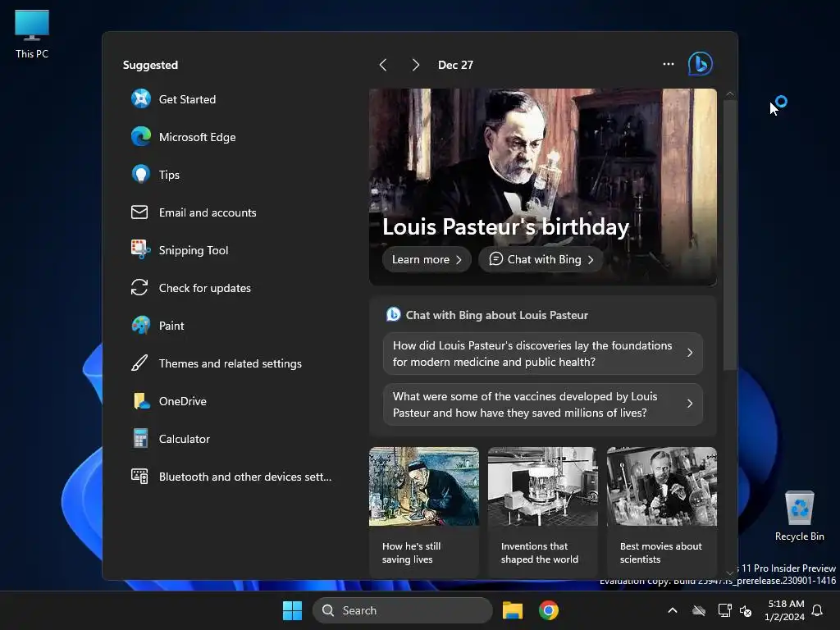The height and width of the screenshot is (630, 840).
Task: Click the Bing logo button
Action: tap(701, 64)
